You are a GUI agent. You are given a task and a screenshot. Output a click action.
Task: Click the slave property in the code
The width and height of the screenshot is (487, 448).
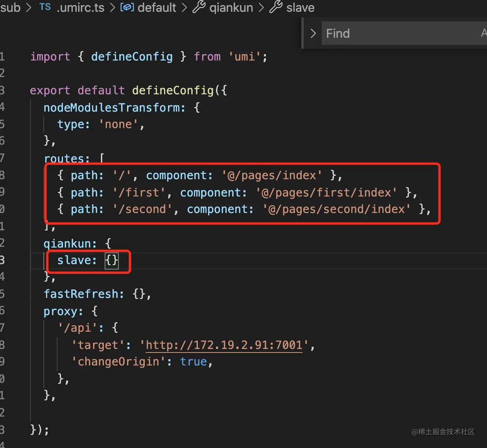point(74,260)
